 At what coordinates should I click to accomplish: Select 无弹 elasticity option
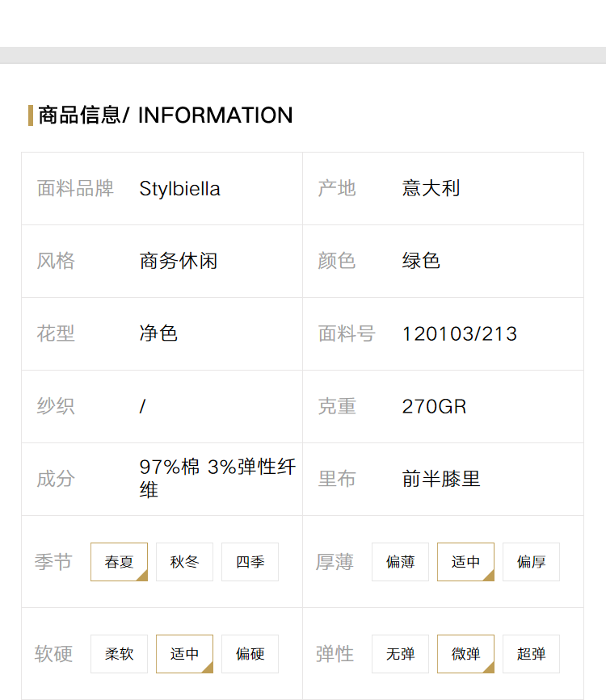click(400, 653)
